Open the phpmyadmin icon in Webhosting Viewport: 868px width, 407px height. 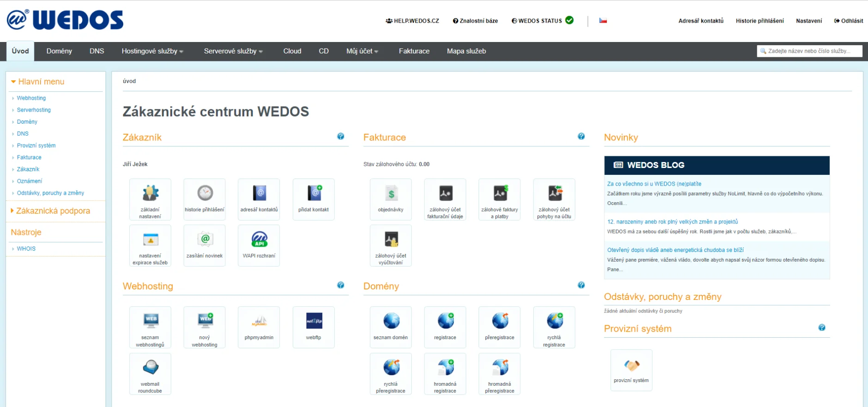coord(259,322)
